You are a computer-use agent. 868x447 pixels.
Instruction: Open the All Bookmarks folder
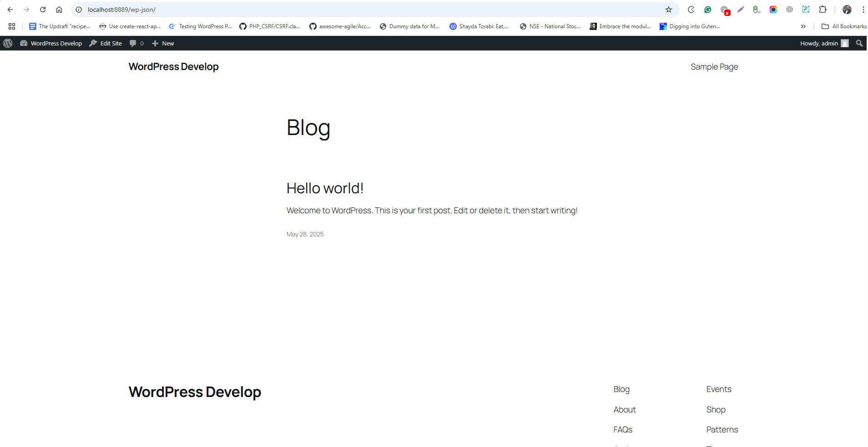[844, 26]
